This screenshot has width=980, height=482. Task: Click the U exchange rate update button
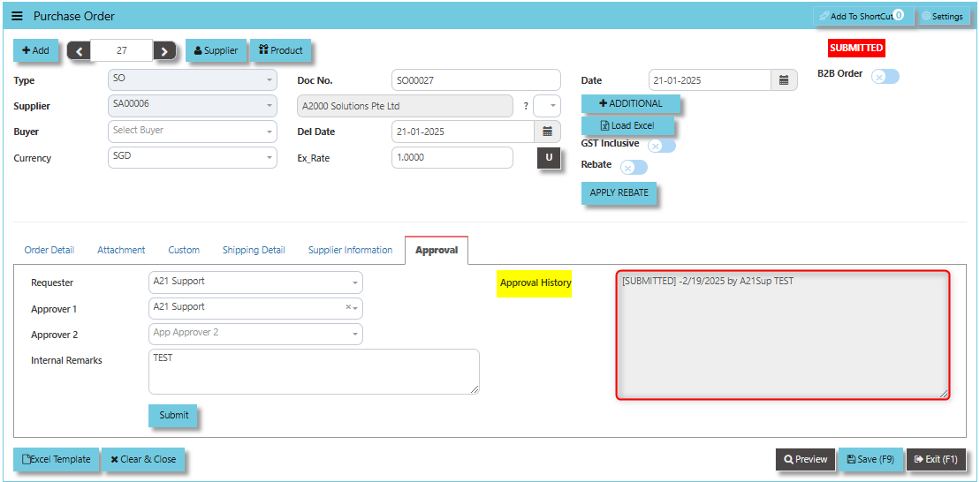549,158
